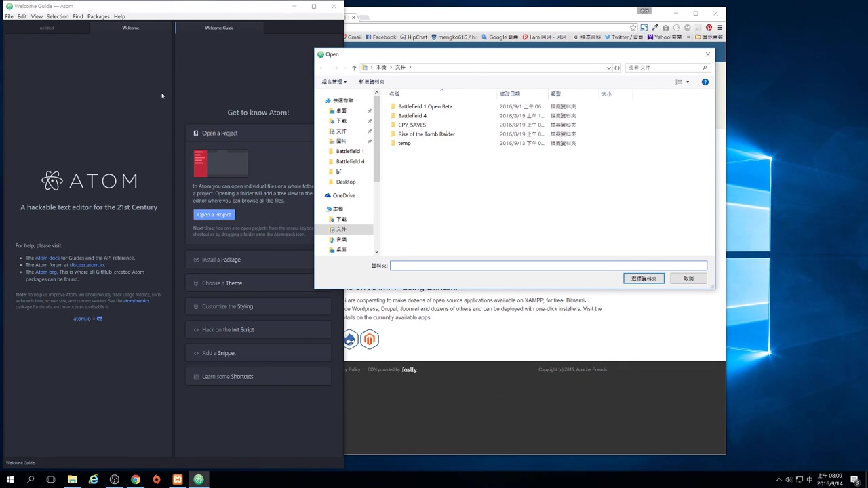The width and height of the screenshot is (868, 488).
Task: Select the CPY_SAVES folder in file list
Action: 412,125
